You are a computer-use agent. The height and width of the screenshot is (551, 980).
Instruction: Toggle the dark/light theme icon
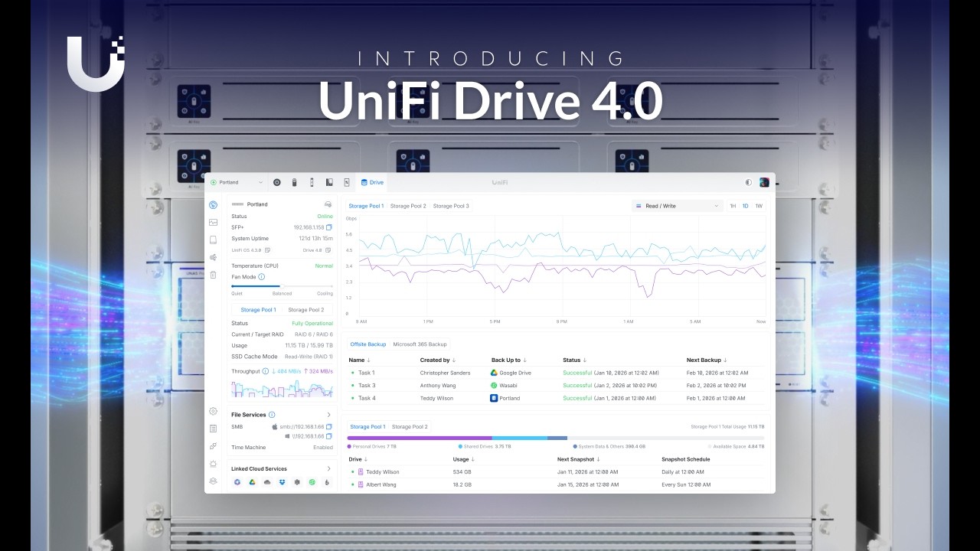[x=749, y=182]
